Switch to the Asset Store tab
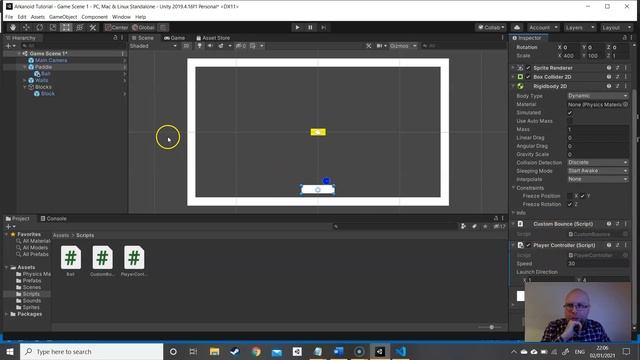 point(213,38)
